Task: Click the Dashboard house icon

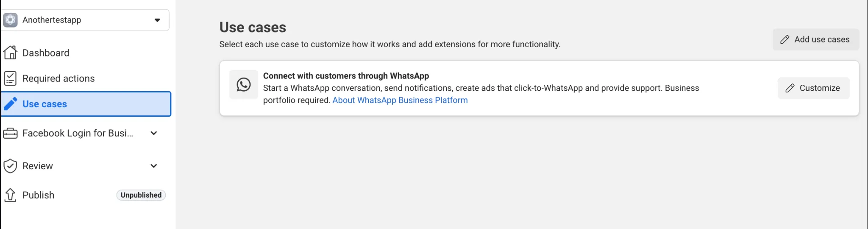Action: [x=10, y=53]
